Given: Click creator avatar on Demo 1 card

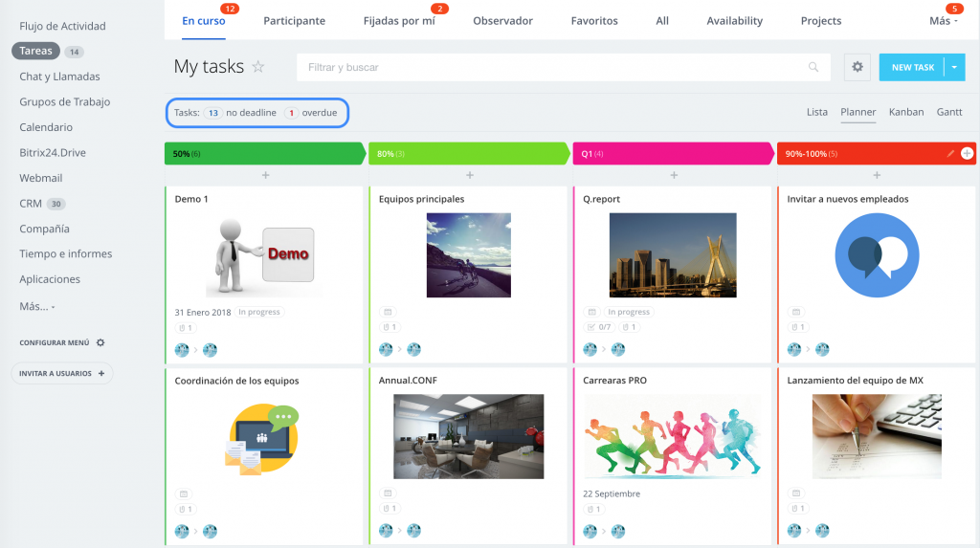Looking at the screenshot, I should pos(182,350).
